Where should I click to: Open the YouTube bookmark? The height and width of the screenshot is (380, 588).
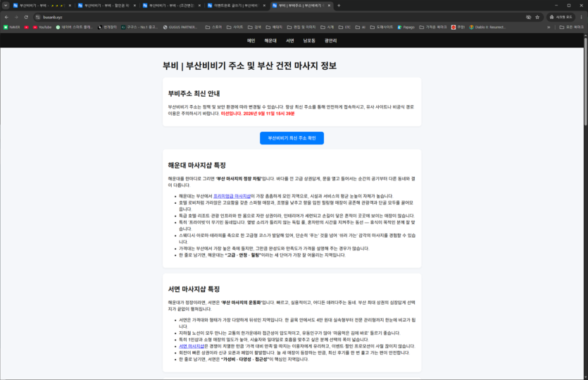[x=42, y=27]
